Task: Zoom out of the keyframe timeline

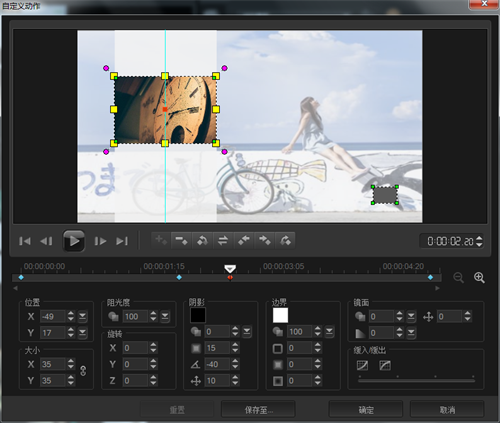Action: click(459, 277)
